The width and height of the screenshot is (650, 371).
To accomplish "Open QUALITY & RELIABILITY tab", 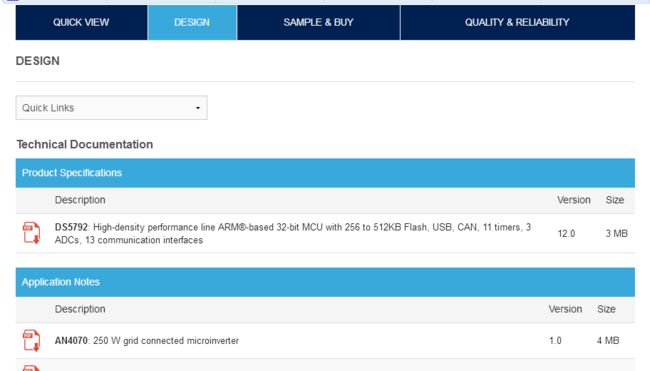I will [517, 22].
